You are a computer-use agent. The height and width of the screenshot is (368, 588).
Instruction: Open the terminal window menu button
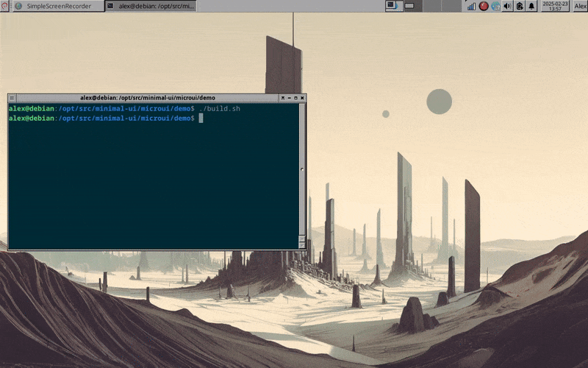[x=12, y=98]
